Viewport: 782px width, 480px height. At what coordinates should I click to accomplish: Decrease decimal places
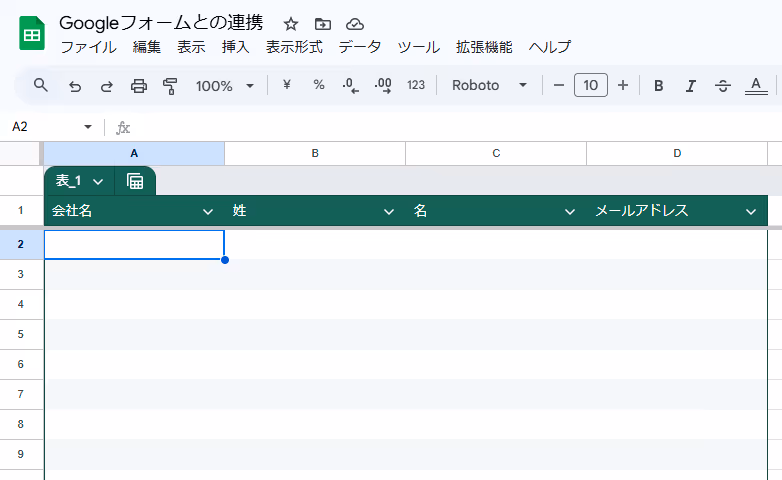click(x=350, y=86)
